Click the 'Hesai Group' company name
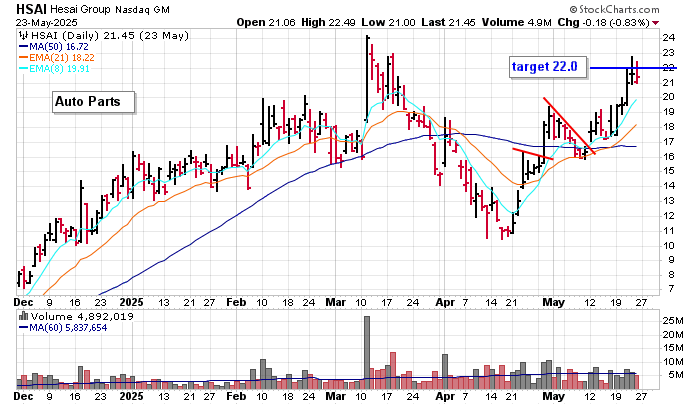 (x=80, y=9)
